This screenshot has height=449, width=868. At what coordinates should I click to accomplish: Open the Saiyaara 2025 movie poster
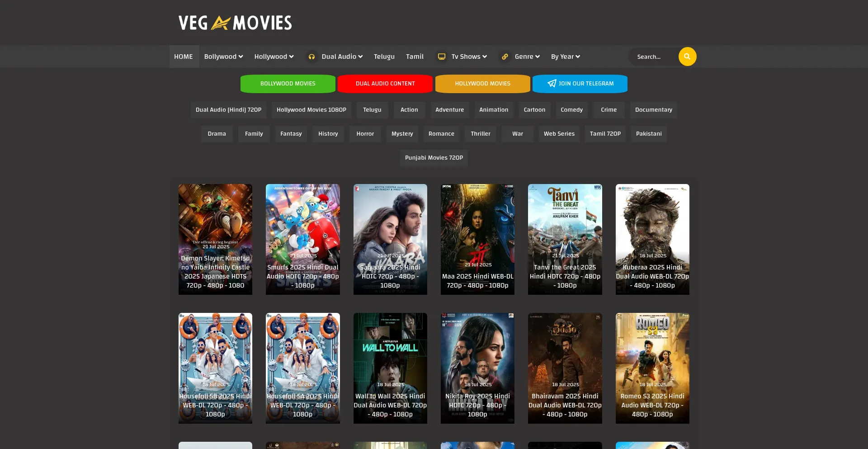click(390, 239)
